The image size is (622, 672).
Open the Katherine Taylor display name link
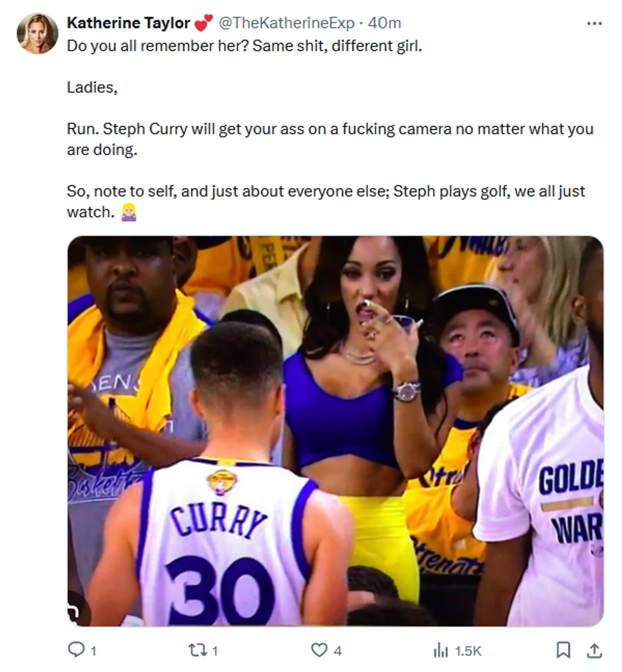128,23
